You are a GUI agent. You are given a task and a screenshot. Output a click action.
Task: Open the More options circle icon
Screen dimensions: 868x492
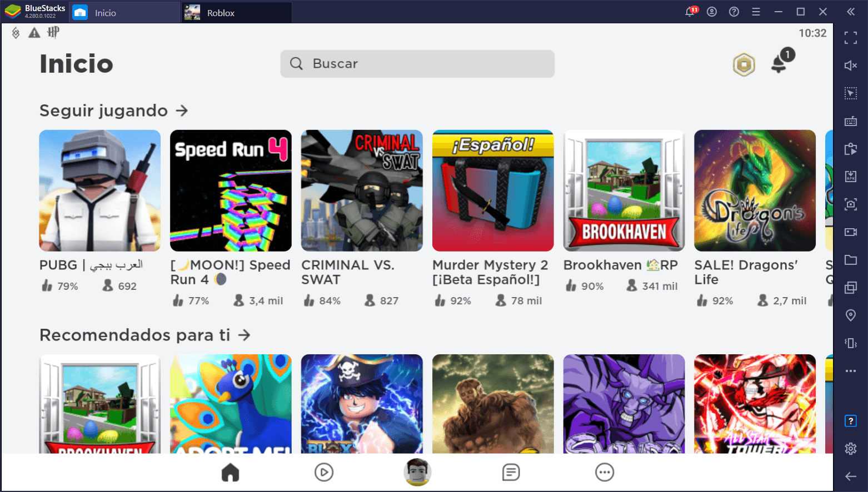(x=605, y=473)
